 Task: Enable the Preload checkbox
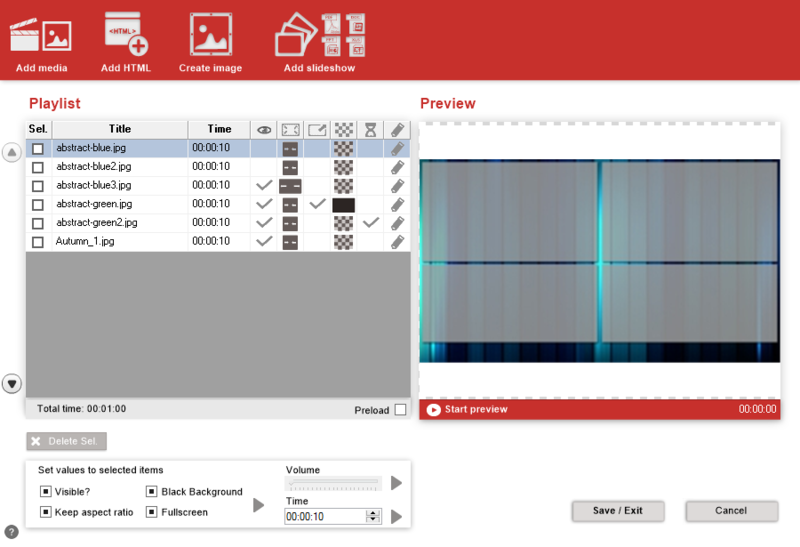401,410
